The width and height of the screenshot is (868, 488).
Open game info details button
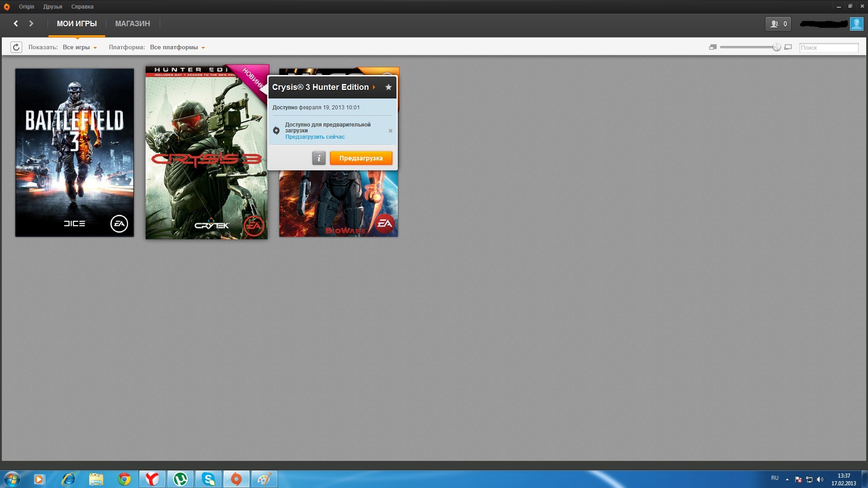[319, 158]
